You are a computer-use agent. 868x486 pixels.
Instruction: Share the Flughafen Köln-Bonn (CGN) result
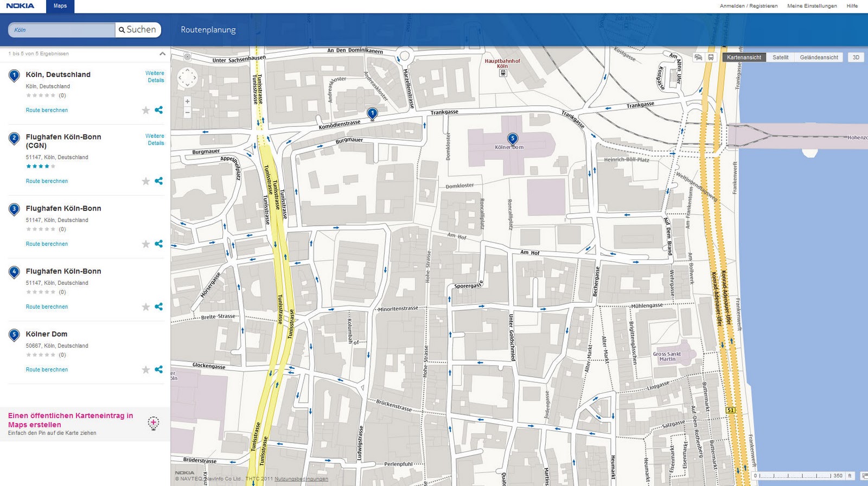point(158,181)
